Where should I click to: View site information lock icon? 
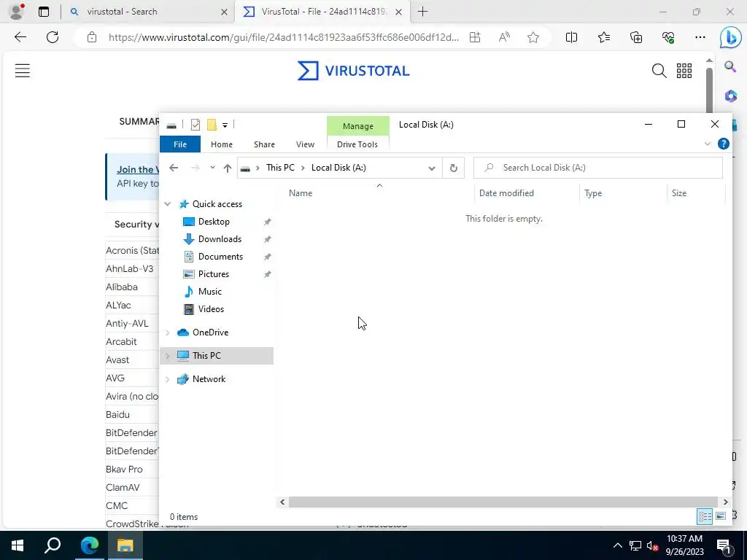[92, 37]
